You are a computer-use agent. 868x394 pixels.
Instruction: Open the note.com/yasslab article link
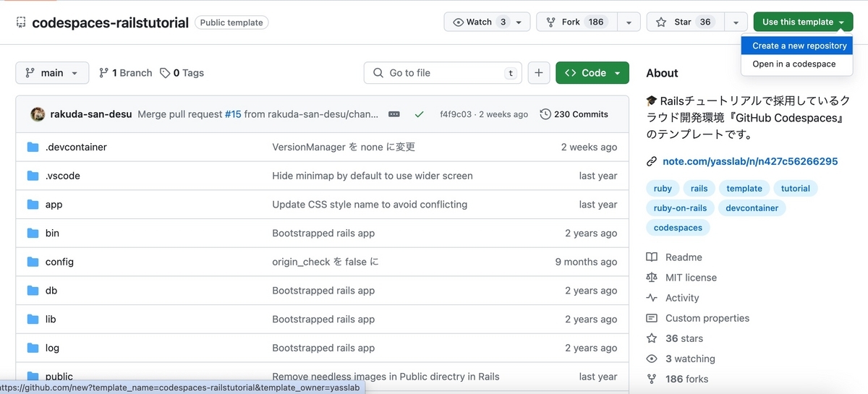pos(750,161)
